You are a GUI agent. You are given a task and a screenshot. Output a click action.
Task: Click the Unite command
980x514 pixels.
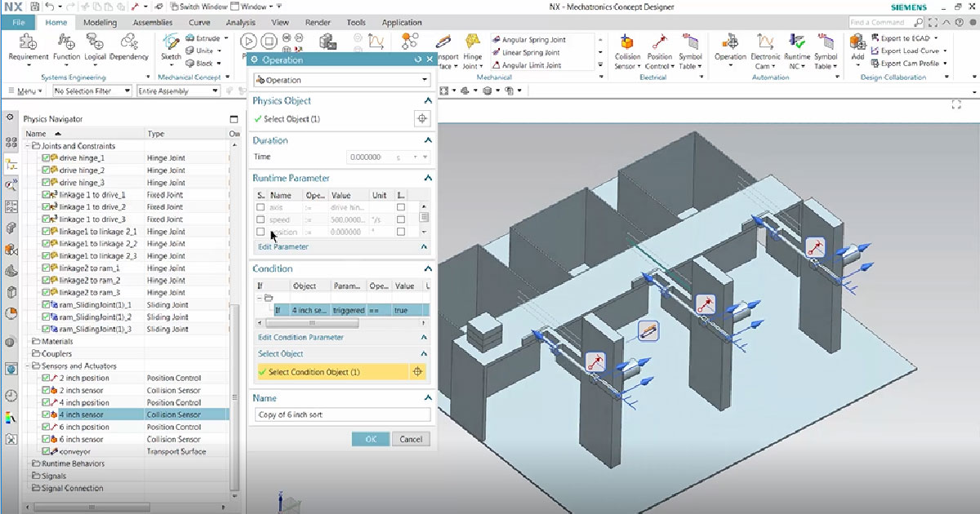pos(201,51)
